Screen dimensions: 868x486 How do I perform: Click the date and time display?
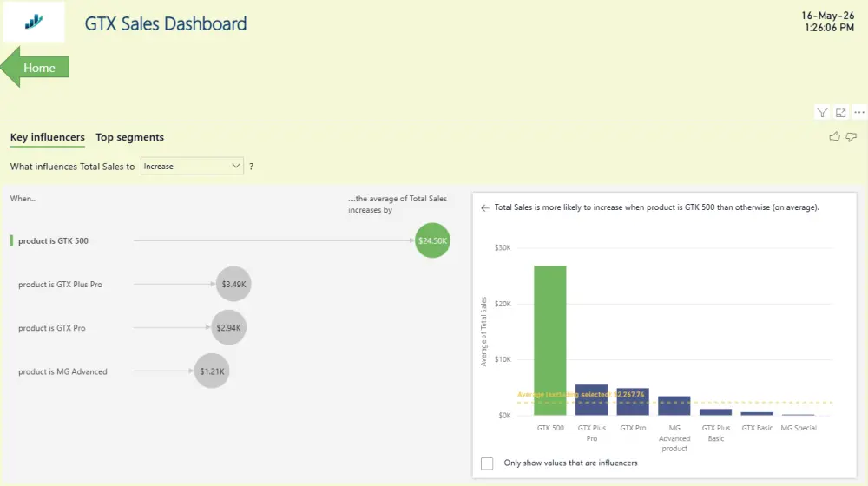coord(827,22)
